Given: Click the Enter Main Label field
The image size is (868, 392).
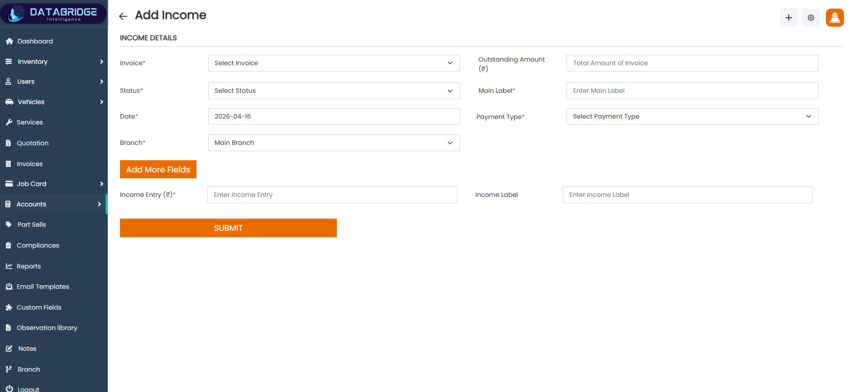Looking at the screenshot, I should tap(692, 91).
